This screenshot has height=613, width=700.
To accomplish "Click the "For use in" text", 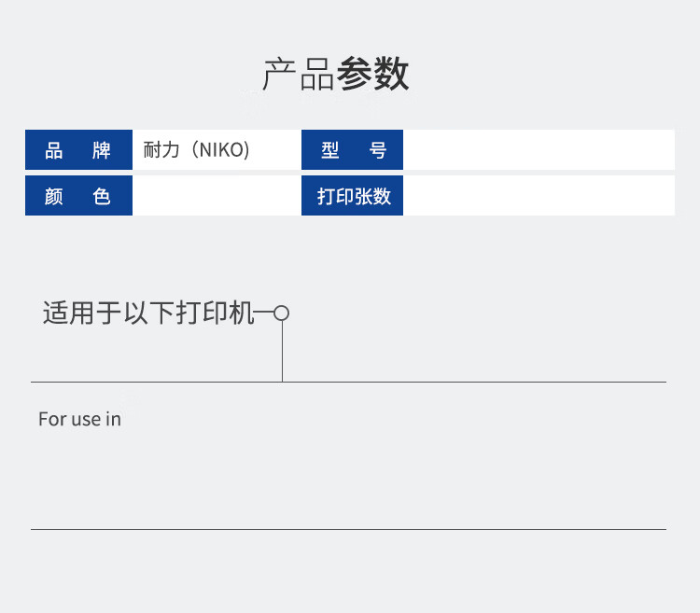I will 79,419.
